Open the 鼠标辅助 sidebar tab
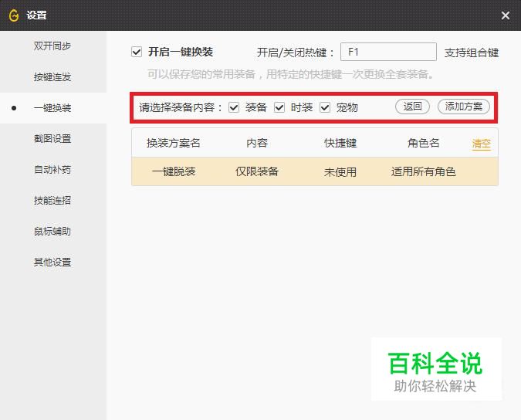The image size is (521, 420). pos(52,232)
